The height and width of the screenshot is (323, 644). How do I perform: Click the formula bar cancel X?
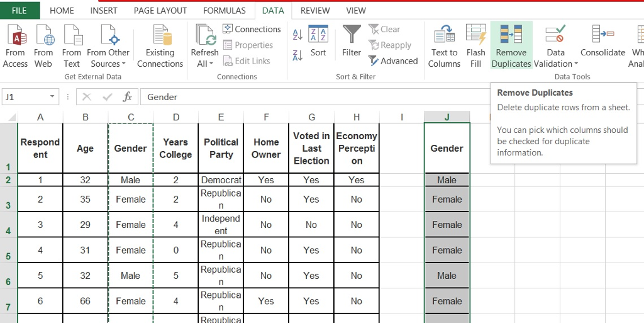click(87, 97)
